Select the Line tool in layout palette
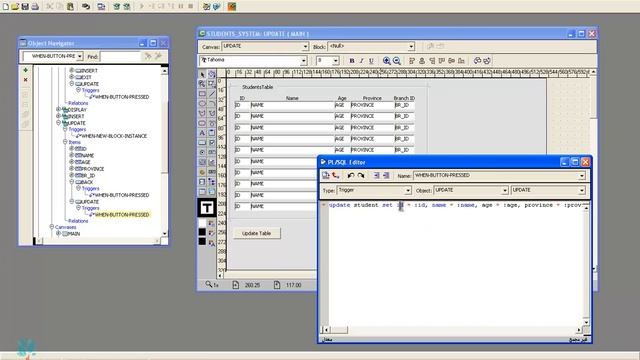 212,94
